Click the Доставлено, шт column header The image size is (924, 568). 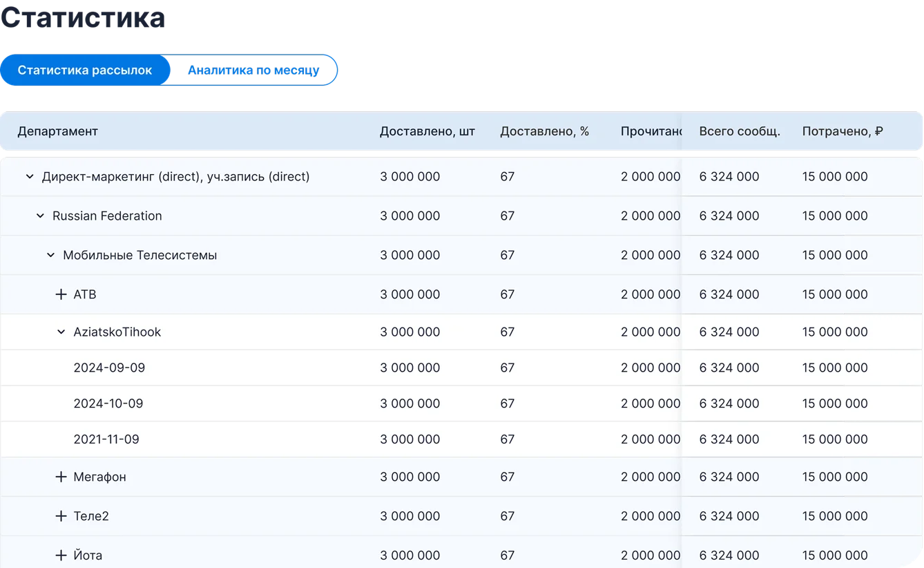coord(427,131)
